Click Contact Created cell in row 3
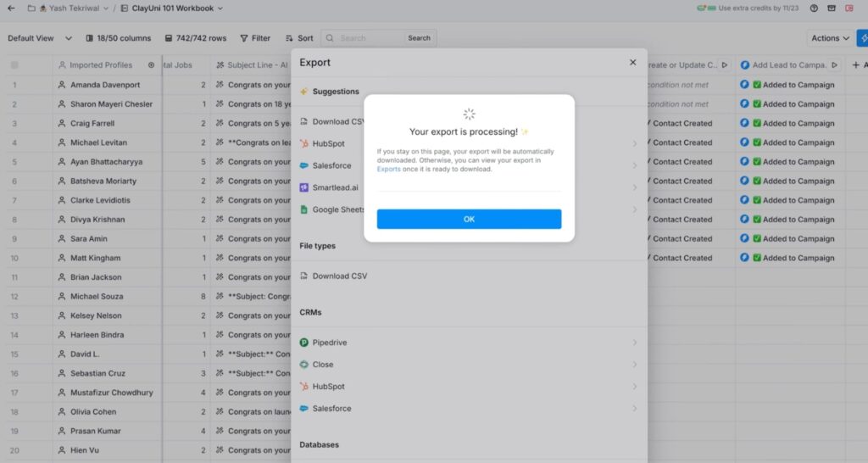868x463 pixels. coord(692,123)
